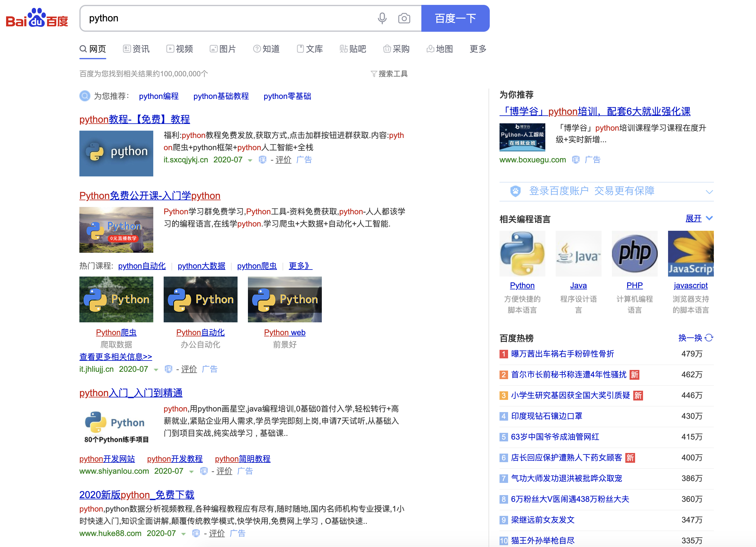Click guarantee badge icon beside www.huke88.com
This screenshot has height=547, width=756.
tap(196, 534)
